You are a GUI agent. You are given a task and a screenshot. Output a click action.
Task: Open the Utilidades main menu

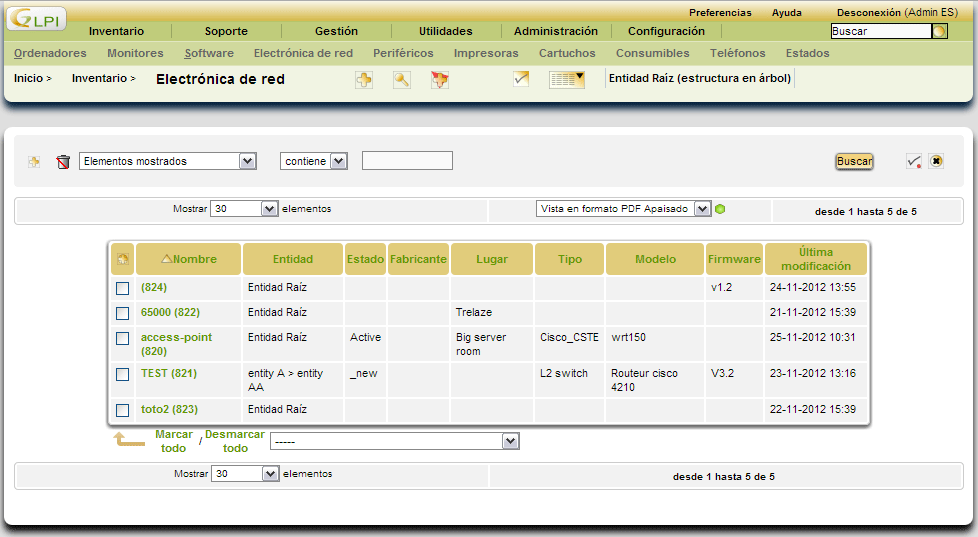point(445,31)
